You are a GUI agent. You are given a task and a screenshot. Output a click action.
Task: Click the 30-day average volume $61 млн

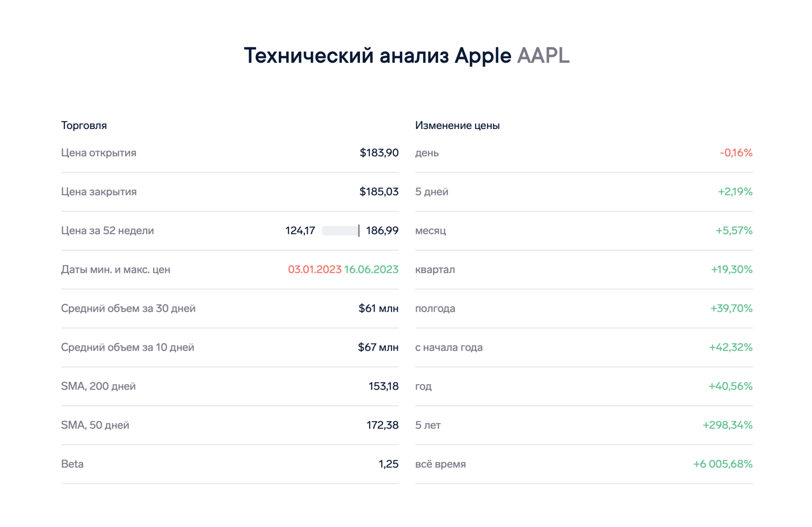(379, 308)
